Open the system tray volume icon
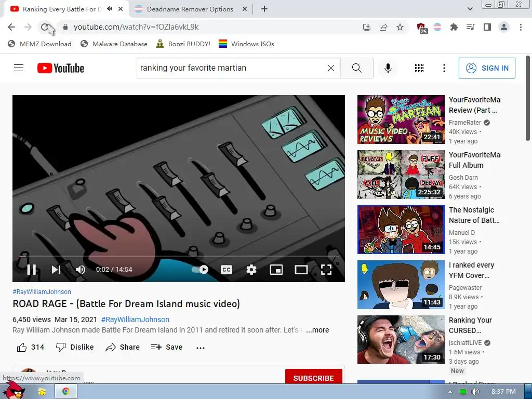 tap(475, 392)
